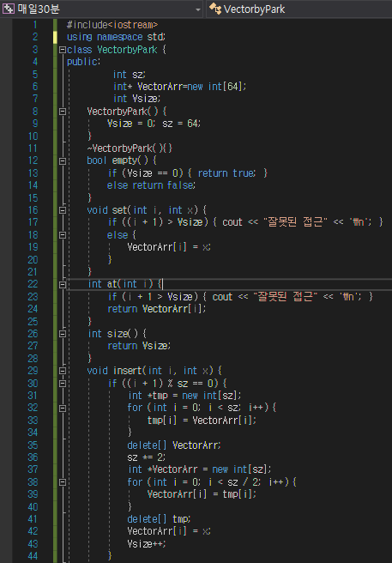This screenshot has width=392, height=563.
Task: Click 'VectorArr[i] = tmp[i];' on line 39
Action: (202, 494)
